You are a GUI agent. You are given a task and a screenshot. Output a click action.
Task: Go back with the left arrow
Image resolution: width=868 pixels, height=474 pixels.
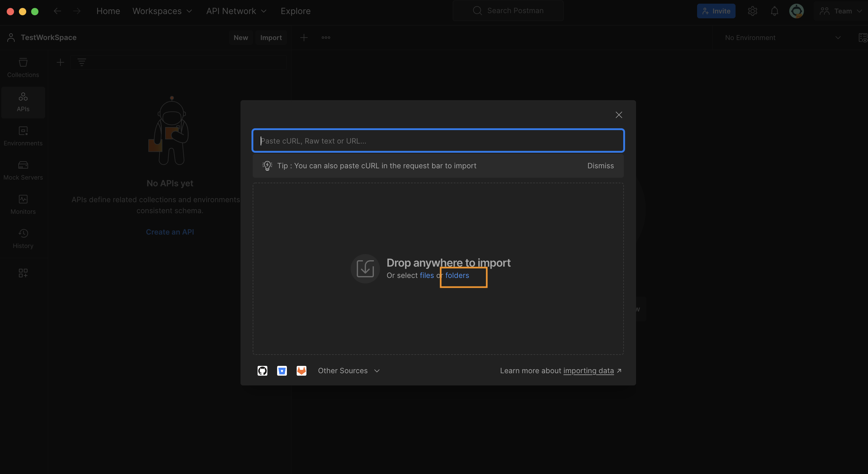(x=57, y=11)
